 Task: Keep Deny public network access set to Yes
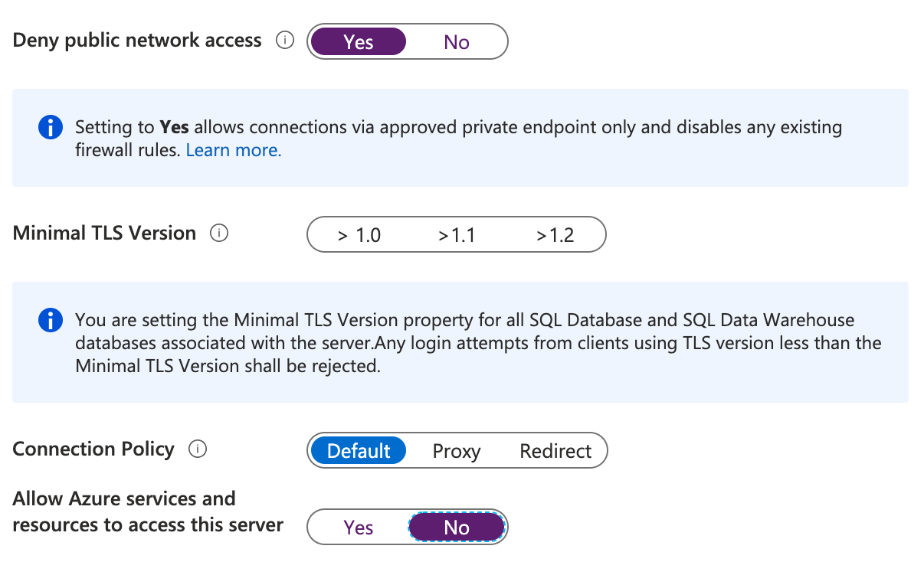click(358, 42)
